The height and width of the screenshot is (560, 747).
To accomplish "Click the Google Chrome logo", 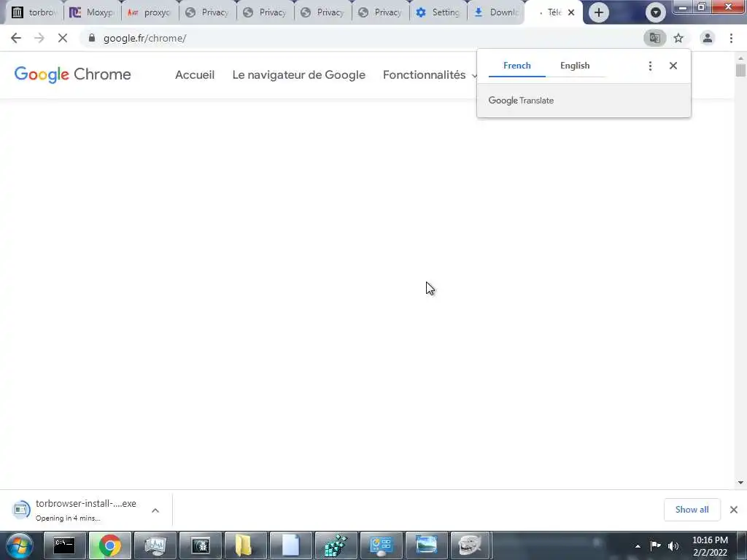I will (72, 75).
